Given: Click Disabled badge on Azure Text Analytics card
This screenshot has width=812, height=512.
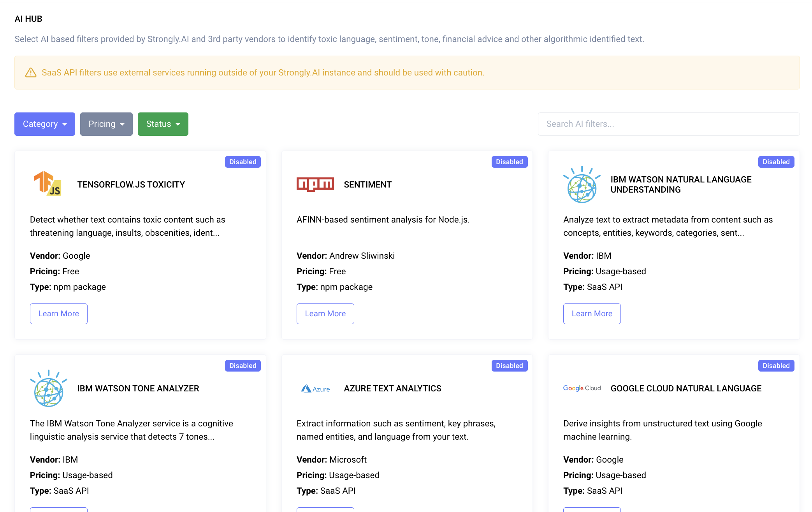Looking at the screenshot, I should tap(510, 366).
